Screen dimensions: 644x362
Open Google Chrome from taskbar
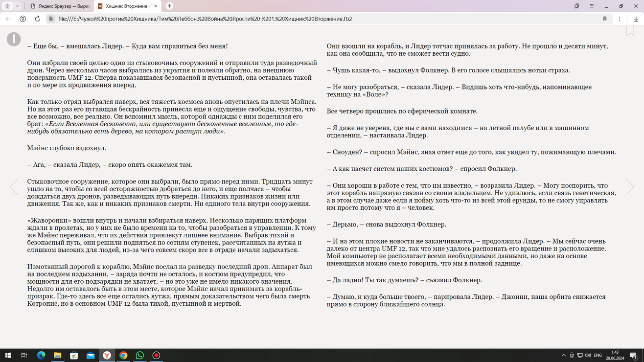coord(123,355)
